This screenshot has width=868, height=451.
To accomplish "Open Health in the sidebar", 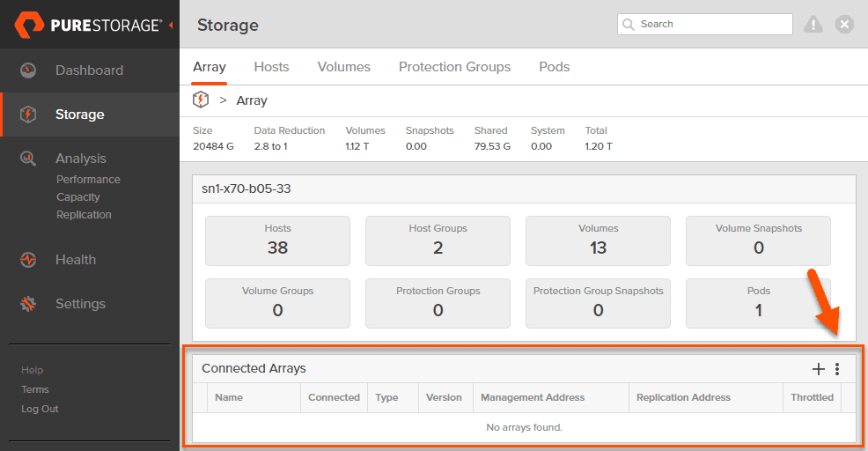I will 76,259.
